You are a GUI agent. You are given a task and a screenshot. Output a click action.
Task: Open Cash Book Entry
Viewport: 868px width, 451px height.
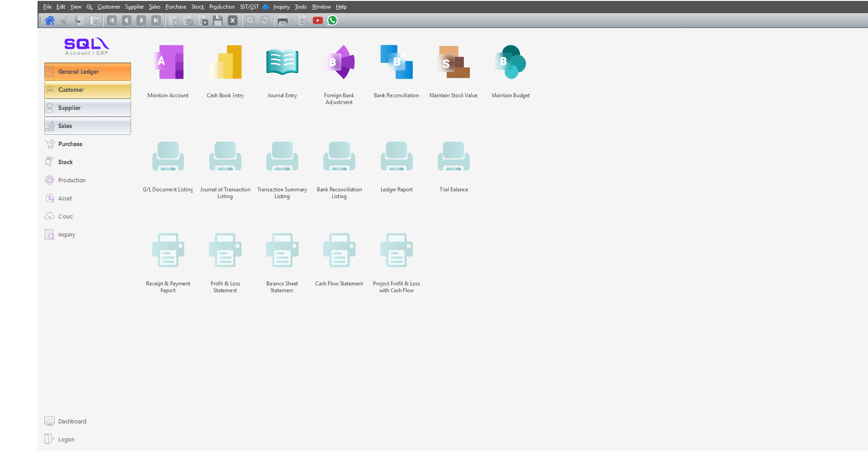225,63
